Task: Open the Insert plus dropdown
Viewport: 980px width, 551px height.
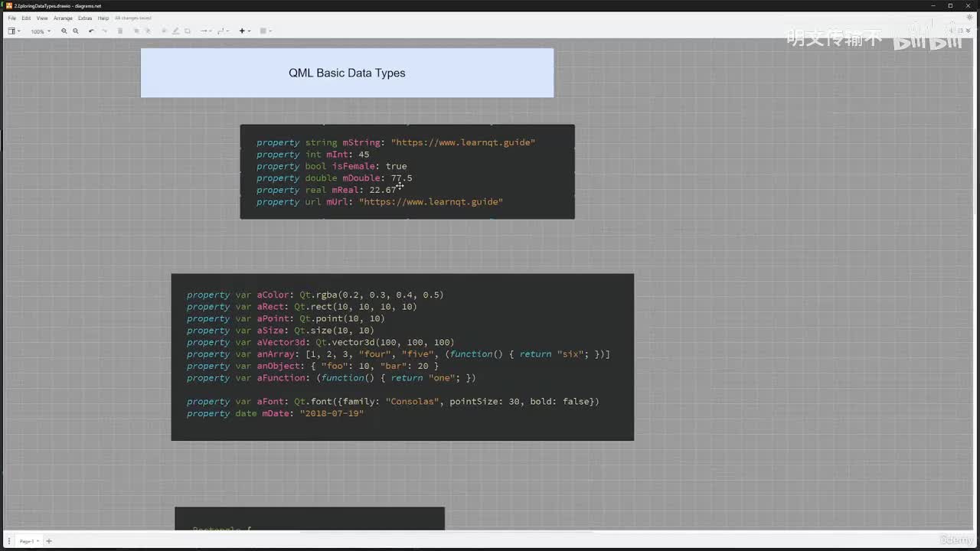Action: (x=244, y=31)
